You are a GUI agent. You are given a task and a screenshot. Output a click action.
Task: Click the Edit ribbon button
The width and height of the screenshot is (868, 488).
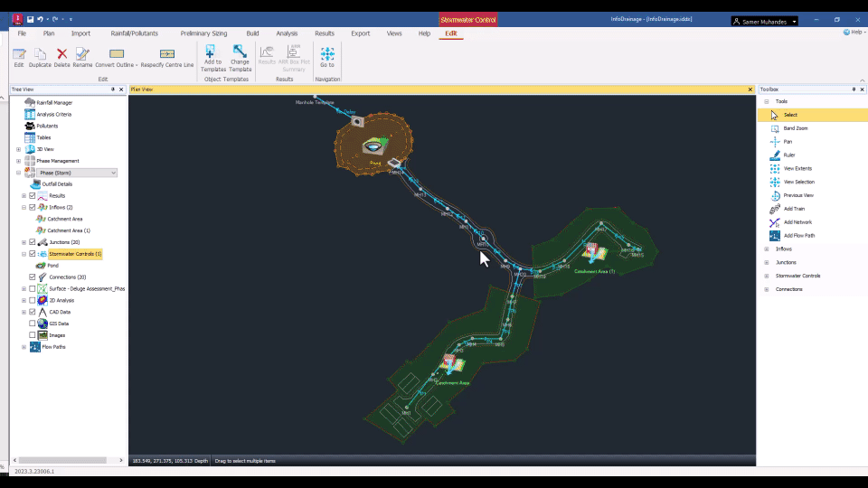click(x=19, y=57)
